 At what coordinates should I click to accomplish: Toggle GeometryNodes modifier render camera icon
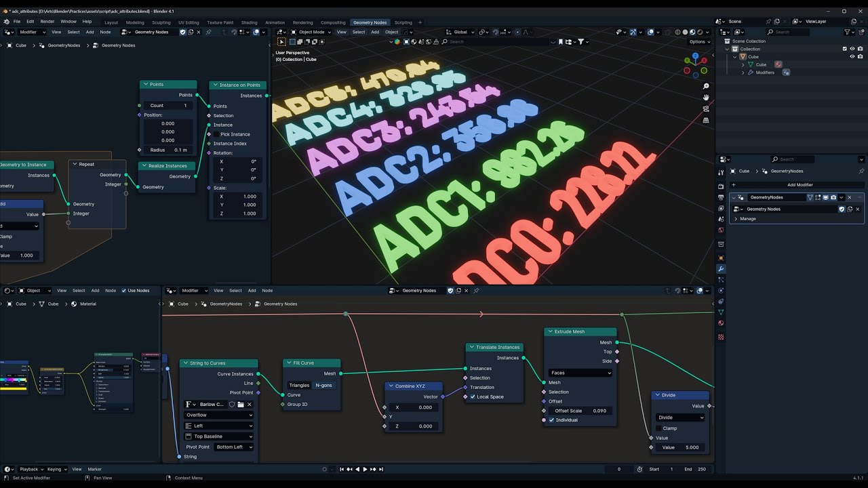(833, 197)
